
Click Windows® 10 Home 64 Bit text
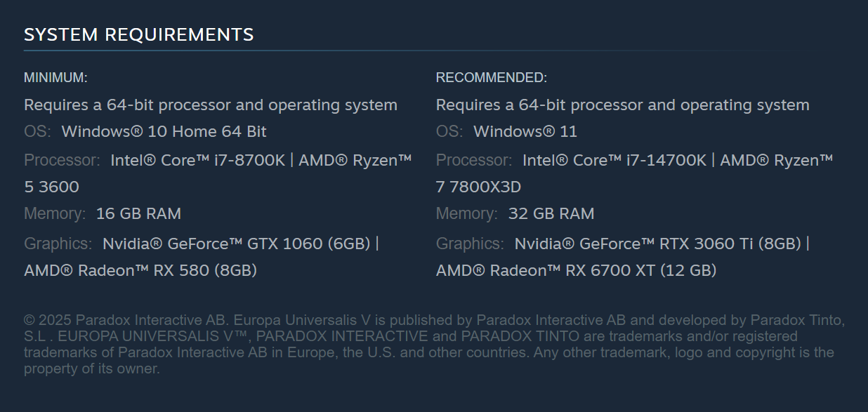pos(164,132)
